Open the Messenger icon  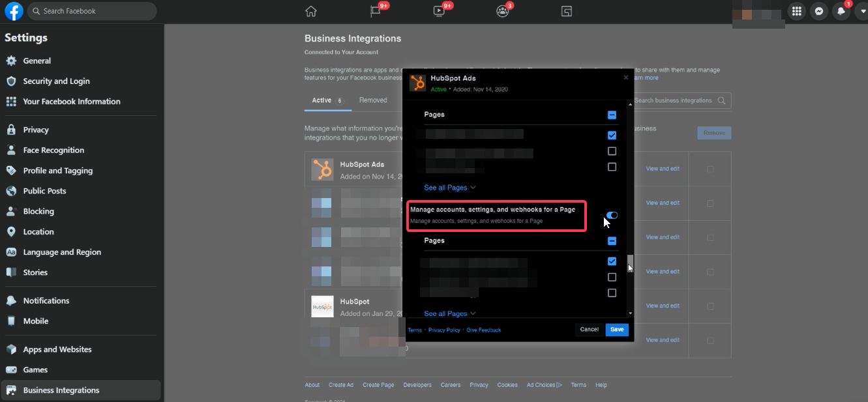click(818, 11)
